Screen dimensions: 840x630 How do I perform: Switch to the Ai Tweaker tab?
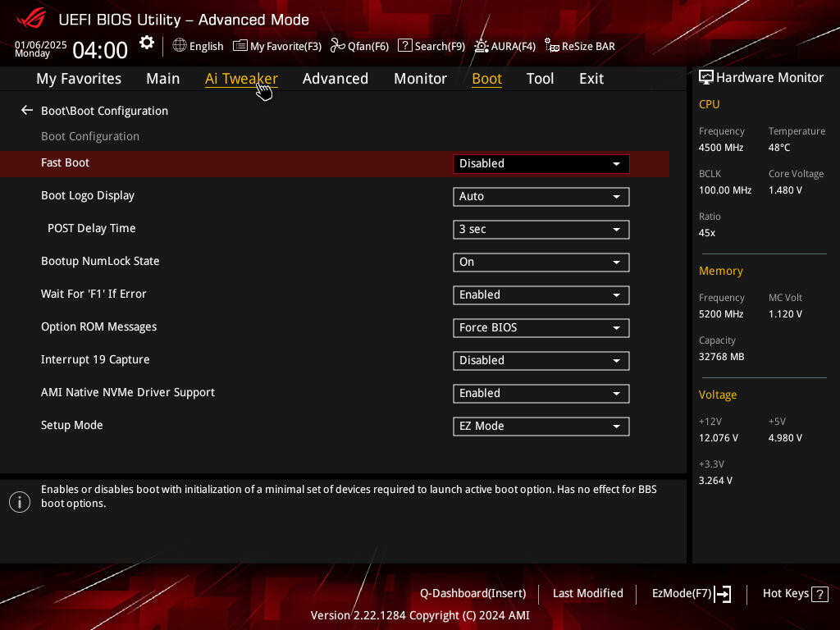click(241, 79)
